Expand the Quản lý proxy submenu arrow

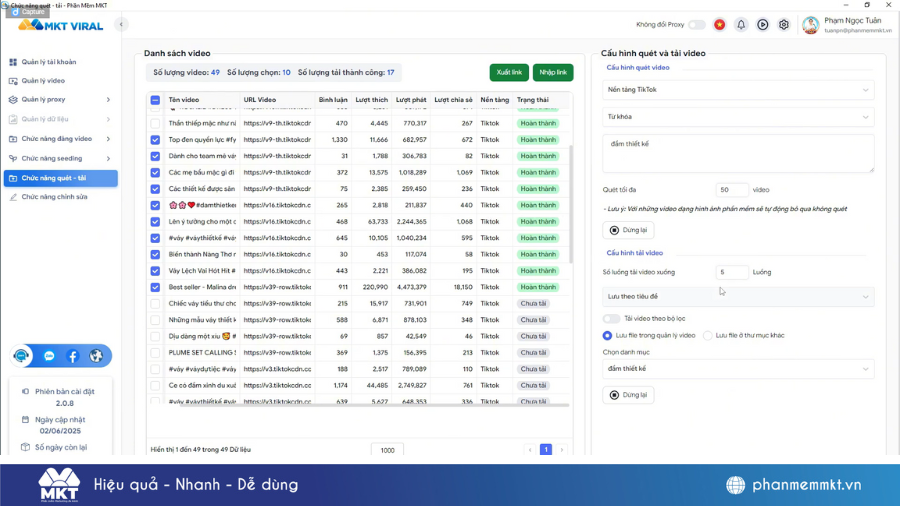point(108,100)
